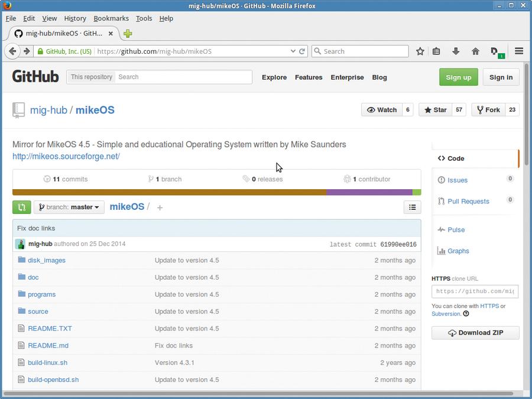Open the Enterprise link

coord(347,77)
